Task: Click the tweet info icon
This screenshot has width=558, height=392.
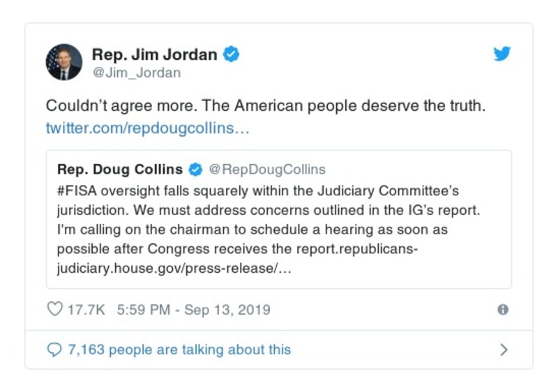Action: [502, 310]
